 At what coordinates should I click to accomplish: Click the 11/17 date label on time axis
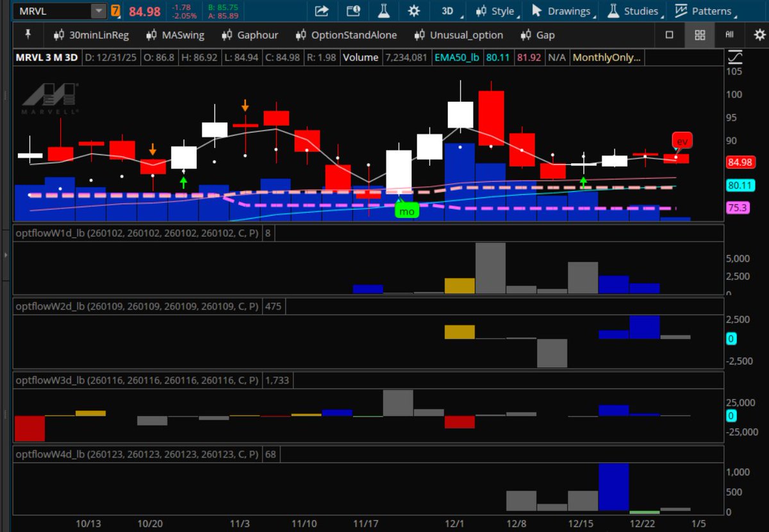pos(365,524)
